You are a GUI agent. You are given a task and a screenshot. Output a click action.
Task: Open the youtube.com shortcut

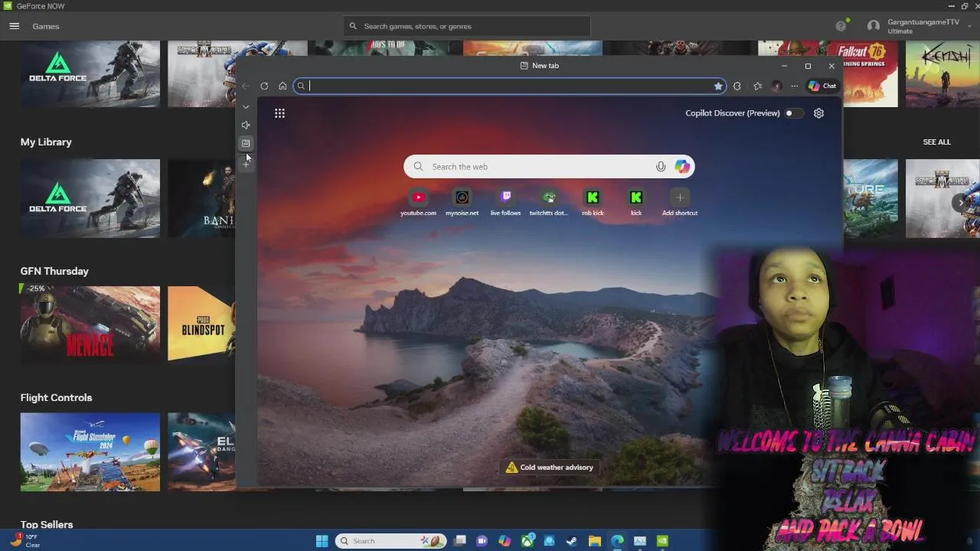pyautogui.click(x=418, y=202)
